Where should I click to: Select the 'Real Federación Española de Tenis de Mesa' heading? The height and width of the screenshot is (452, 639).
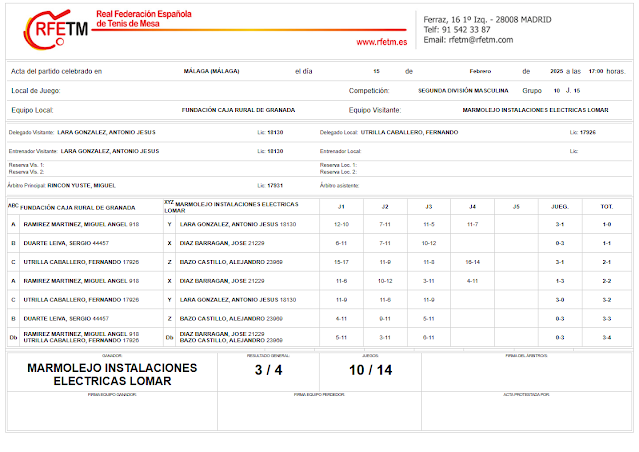pyautogui.click(x=144, y=19)
